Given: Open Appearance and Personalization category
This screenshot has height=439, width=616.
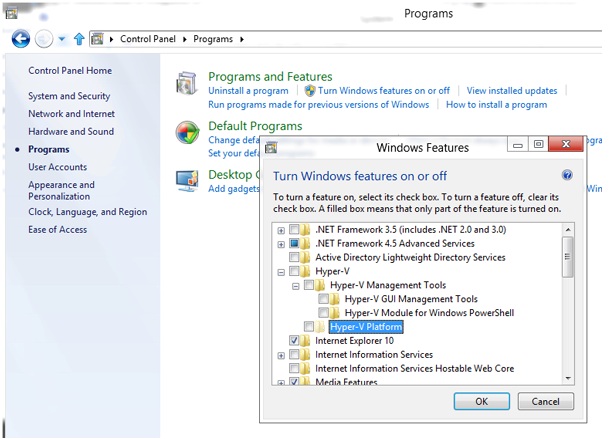Looking at the screenshot, I should pyautogui.click(x=61, y=190).
